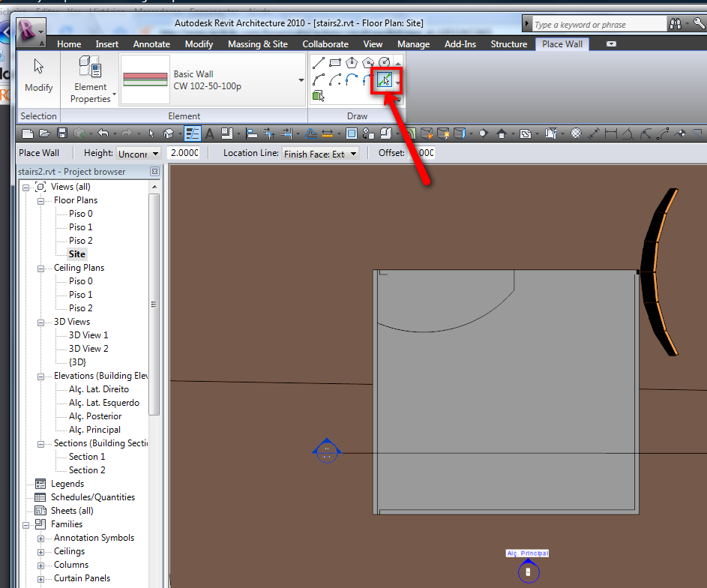
Task: Open the wall type selector dropdown
Action: coord(301,79)
